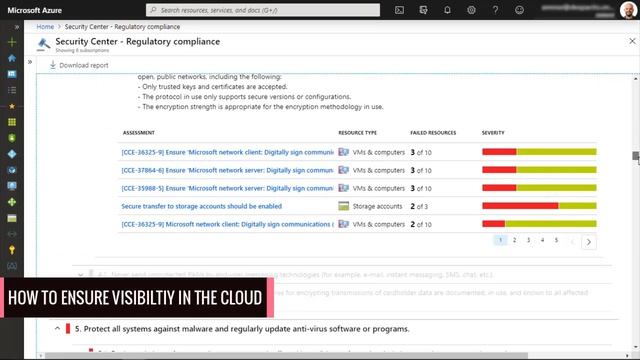Open Cloud Shell icon in top bar
The height and width of the screenshot is (360, 640).
coord(399,10)
